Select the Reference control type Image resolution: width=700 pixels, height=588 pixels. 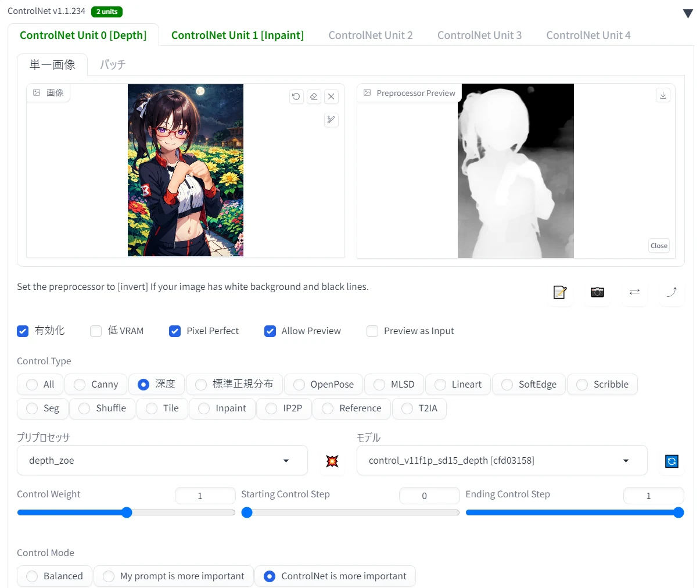click(351, 408)
